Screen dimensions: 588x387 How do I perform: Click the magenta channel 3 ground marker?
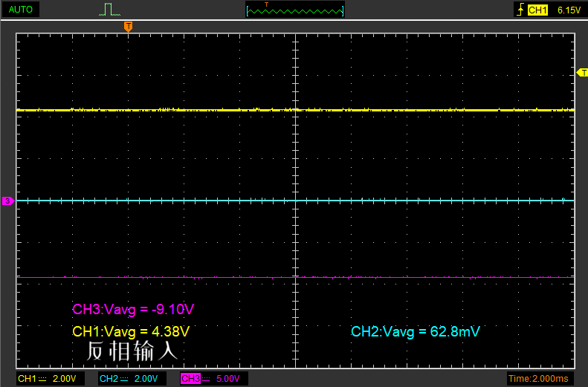coord(7,201)
